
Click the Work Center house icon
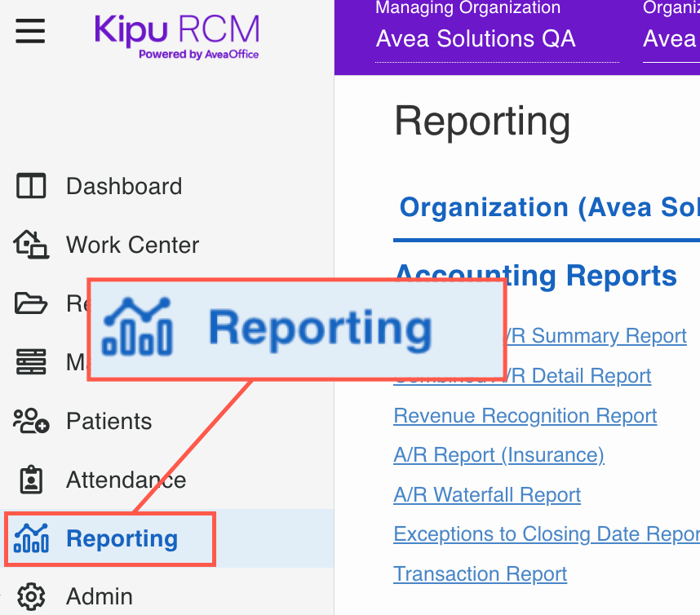click(x=31, y=245)
